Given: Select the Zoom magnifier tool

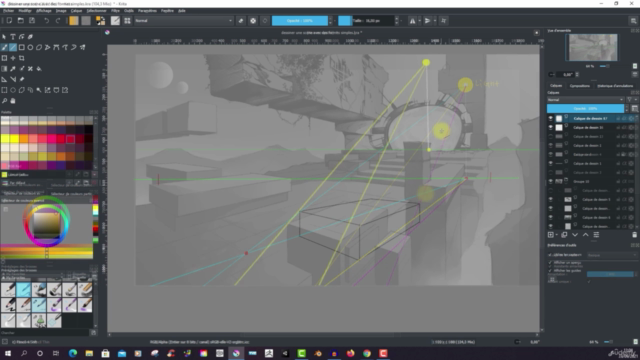Looking at the screenshot, I should pyautogui.click(x=4, y=100).
